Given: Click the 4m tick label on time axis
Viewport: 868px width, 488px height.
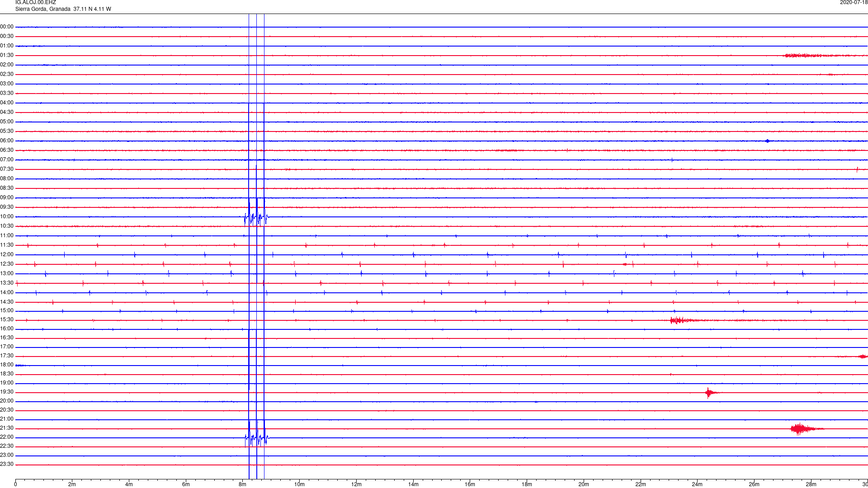Looking at the screenshot, I should [129, 485].
